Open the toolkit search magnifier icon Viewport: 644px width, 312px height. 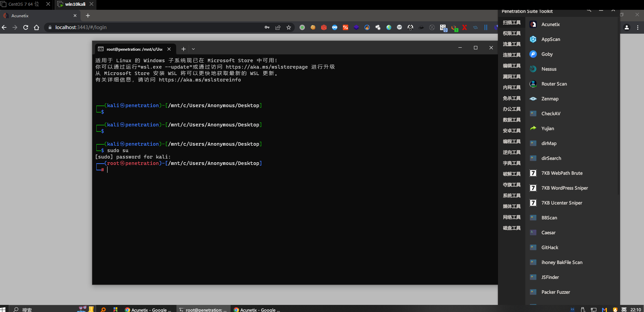tap(589, 11)
